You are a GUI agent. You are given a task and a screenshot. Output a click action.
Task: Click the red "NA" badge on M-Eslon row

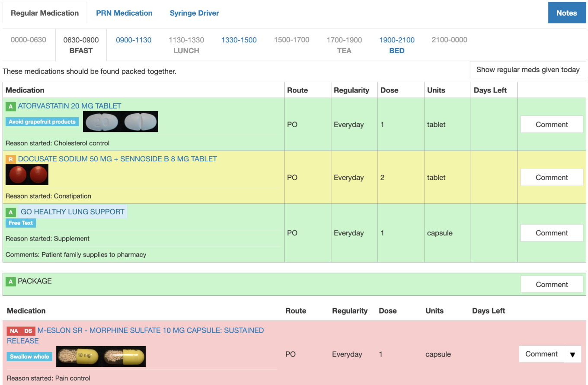pyautogui.click(x=13, y=330)
